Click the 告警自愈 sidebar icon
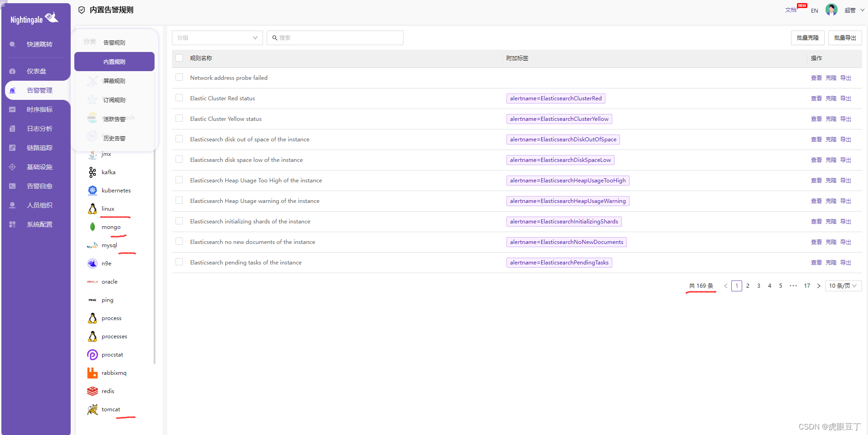This screenshot has width=868, height=435. tap(12, 186)
